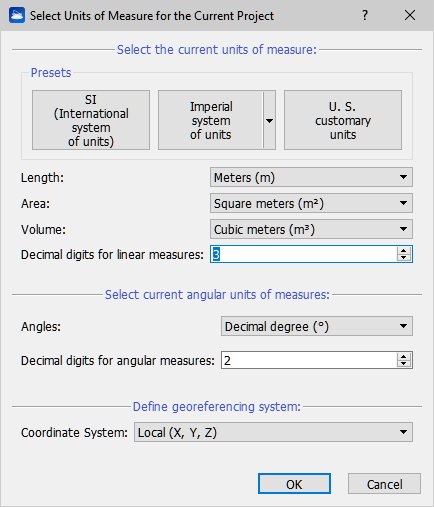
Task: Click the angular decimal digits input field
Action: tap(309, 360)
